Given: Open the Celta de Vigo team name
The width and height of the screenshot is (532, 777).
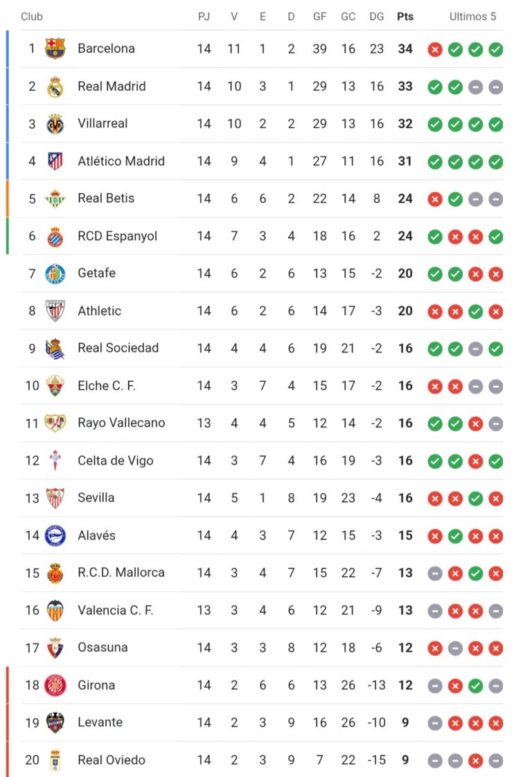Looking at the screenshot, I should (x=115, y=461).
